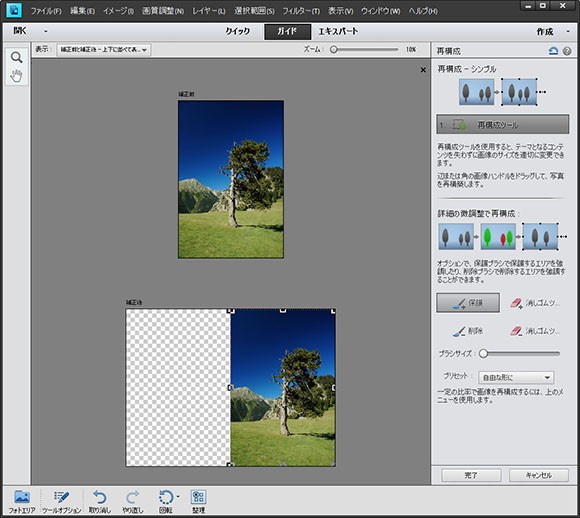This screenshot has width=580, height=518.
Task: Open the レイヤー menu
Action: coord(209,11)
